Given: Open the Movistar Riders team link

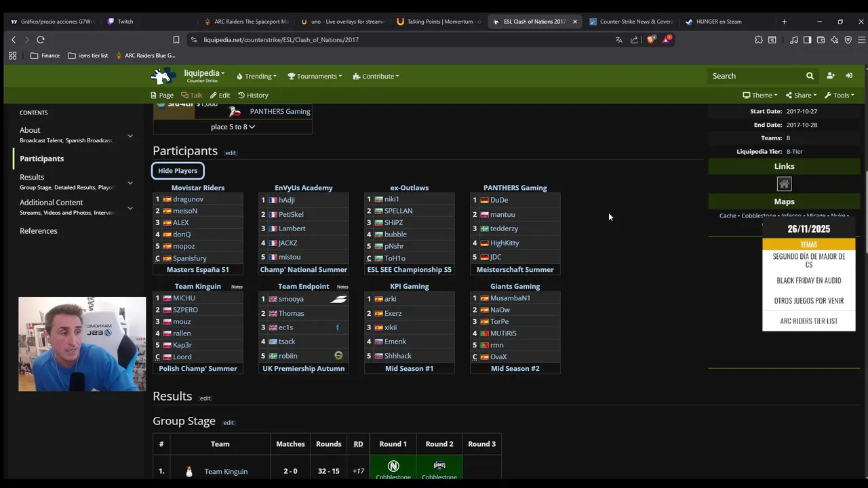Looking at the screenshot, I should coord(198,188).
